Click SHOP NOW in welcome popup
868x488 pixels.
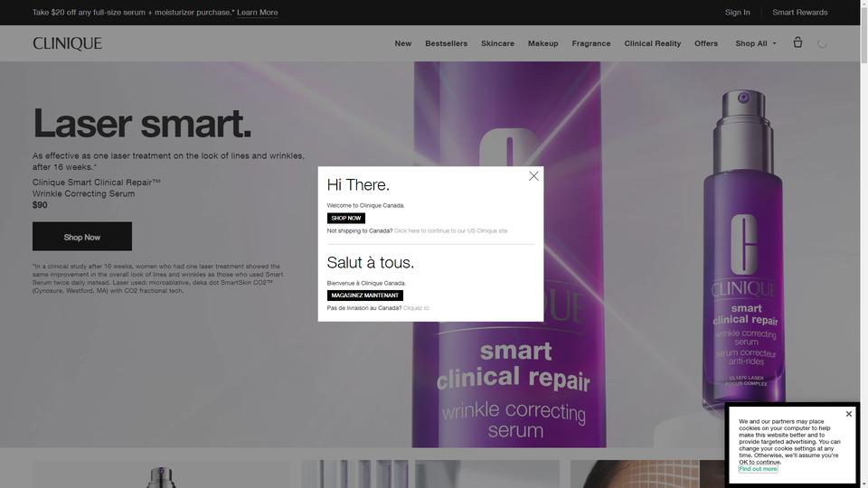(346, 218)
